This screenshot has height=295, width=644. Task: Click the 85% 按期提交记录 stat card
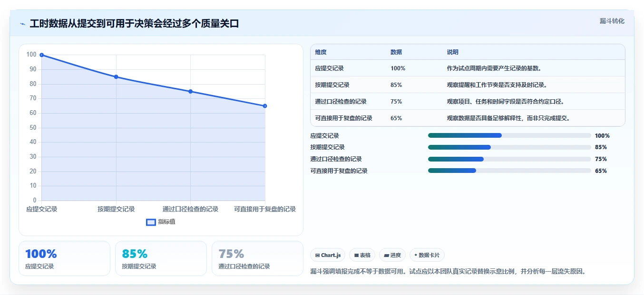click(x=161, y=258)
